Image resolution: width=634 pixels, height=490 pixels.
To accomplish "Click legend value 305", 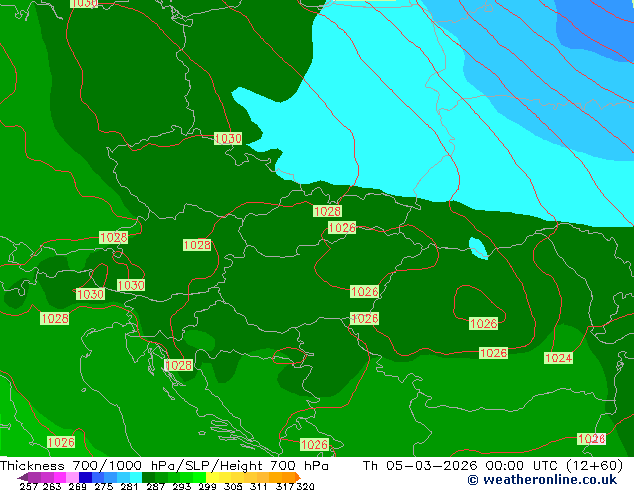I will (233, 486).
